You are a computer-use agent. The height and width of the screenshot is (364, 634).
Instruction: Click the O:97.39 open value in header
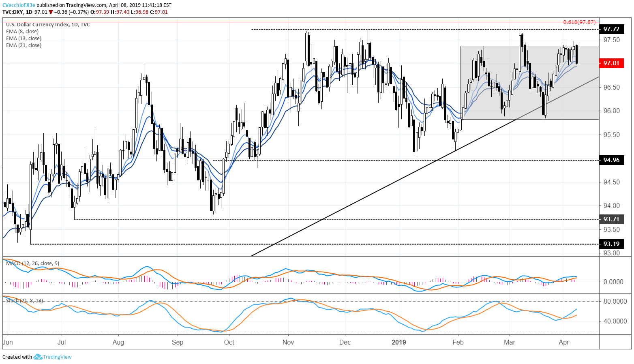pyautogui.click(x=99, y=12)
